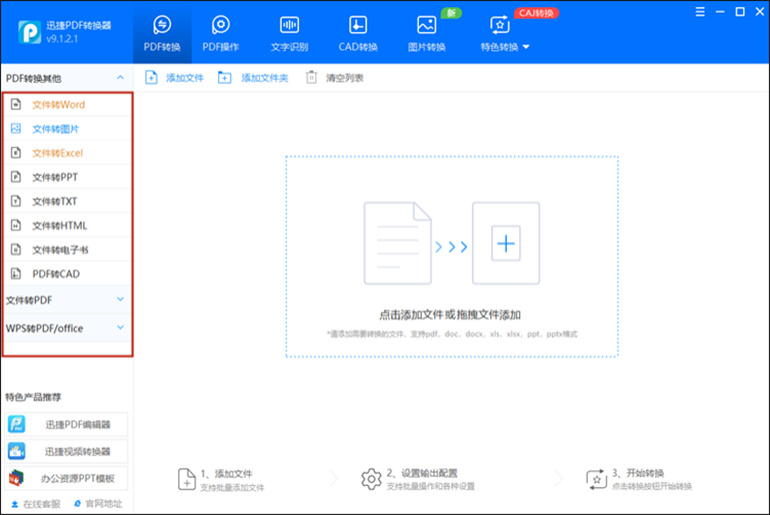Open 在线客服 link
The height and width of the screenshot is (515, 770).
tap(36, 504)
